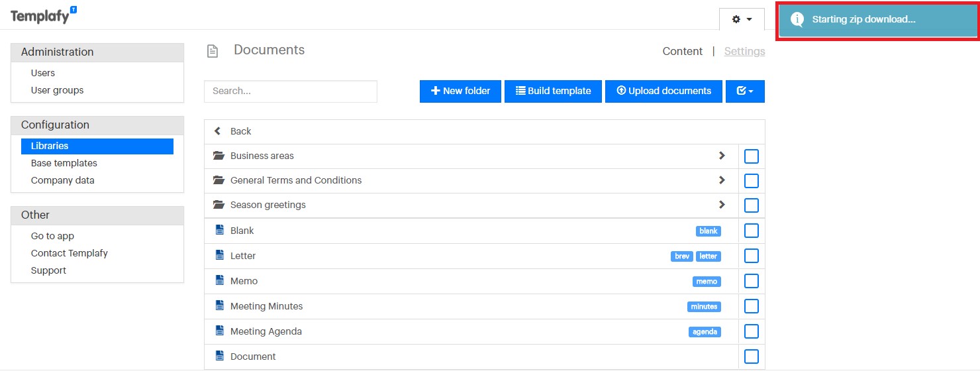Click the Document row name

[253, 357]
